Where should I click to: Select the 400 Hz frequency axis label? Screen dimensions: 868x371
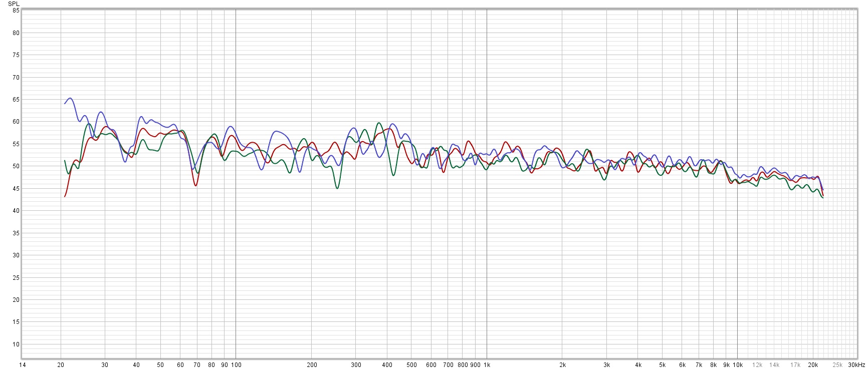(x=387, y=365)
